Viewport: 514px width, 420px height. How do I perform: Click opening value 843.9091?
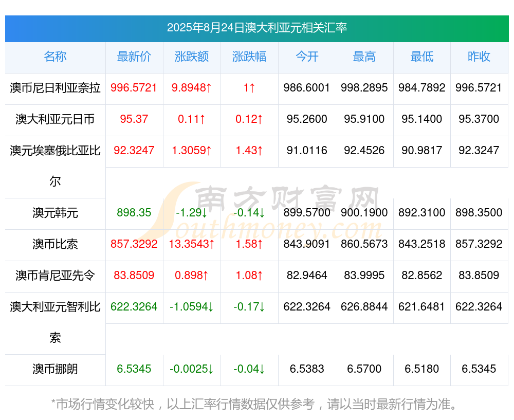(x=306, y=244)
